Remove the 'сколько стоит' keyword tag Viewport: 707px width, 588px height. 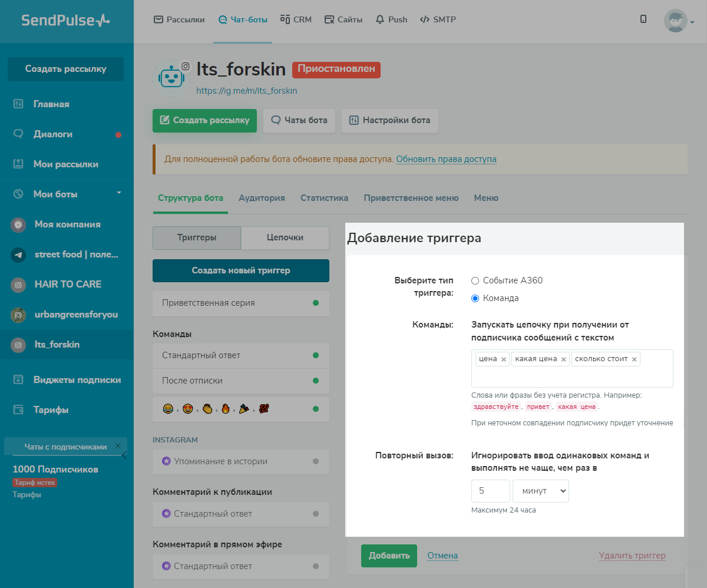point(634,359)
